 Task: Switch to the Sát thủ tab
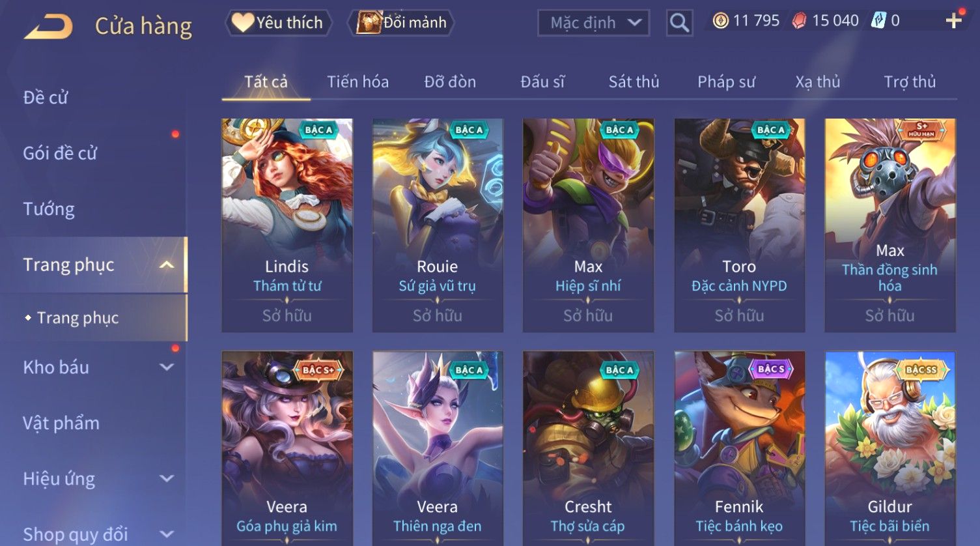point(634,82)
